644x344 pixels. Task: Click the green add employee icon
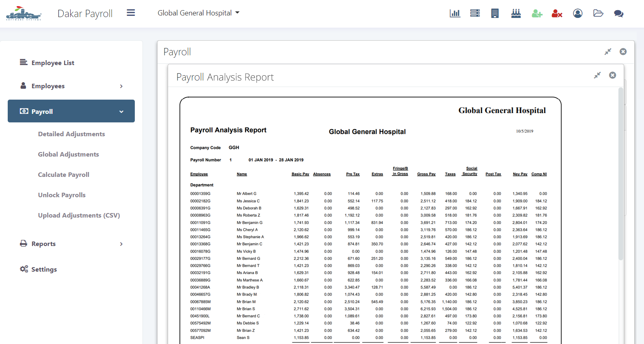pyautogui.click(x=537, y=13)
